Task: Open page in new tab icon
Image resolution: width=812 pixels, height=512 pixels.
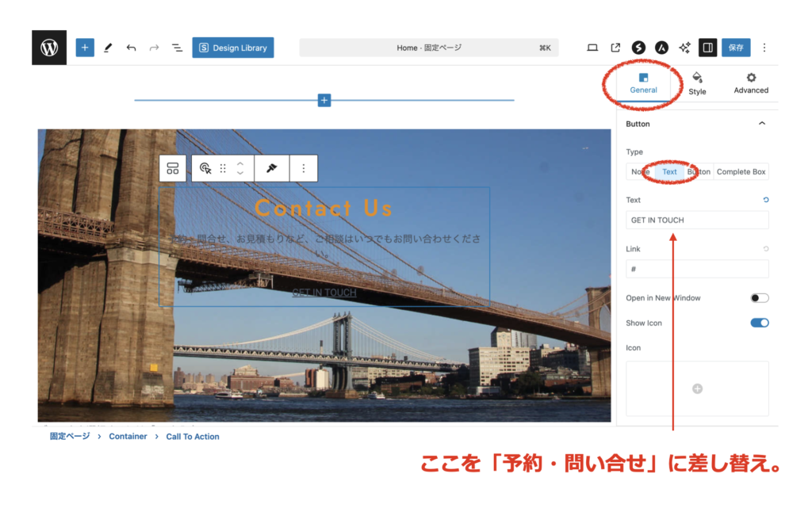Action: coord(615,48)
